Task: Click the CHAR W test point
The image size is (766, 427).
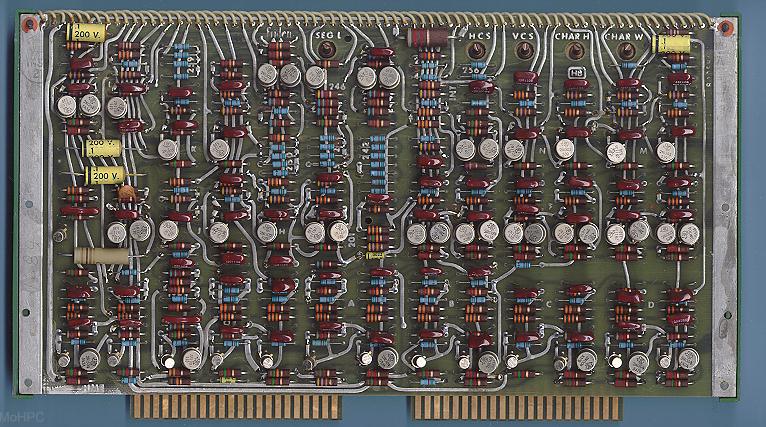Action: click(x=626, y=49)
